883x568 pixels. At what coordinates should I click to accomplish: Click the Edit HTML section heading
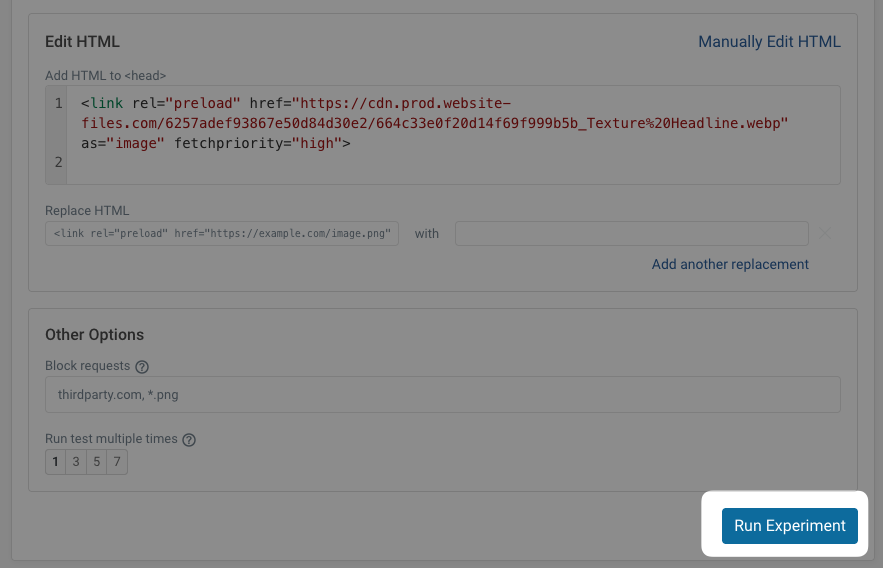(x=82, y=42)
